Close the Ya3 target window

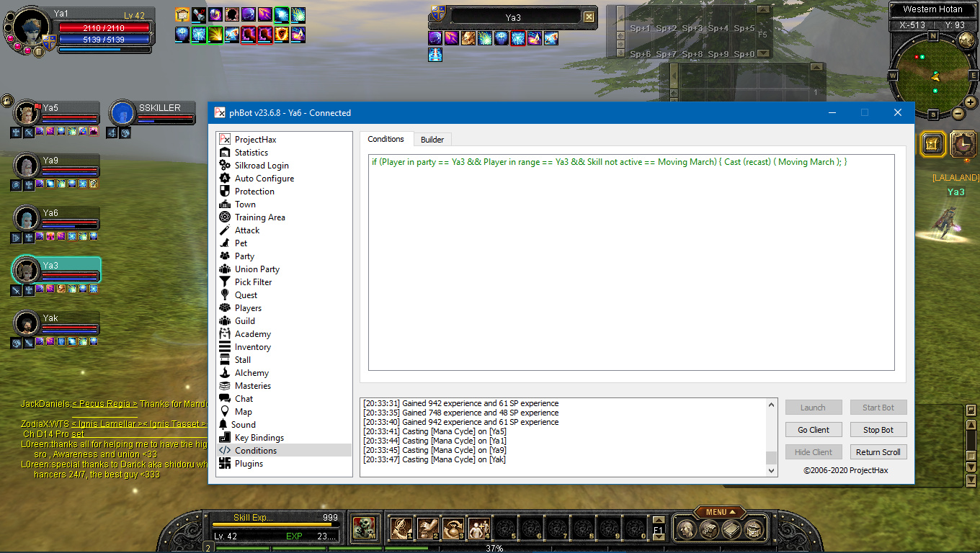[x=589, y=17]
